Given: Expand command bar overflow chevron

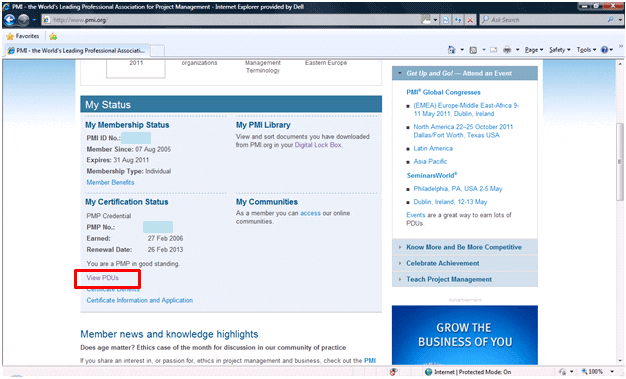Looking at the screenshot, I should pos(621,46).
